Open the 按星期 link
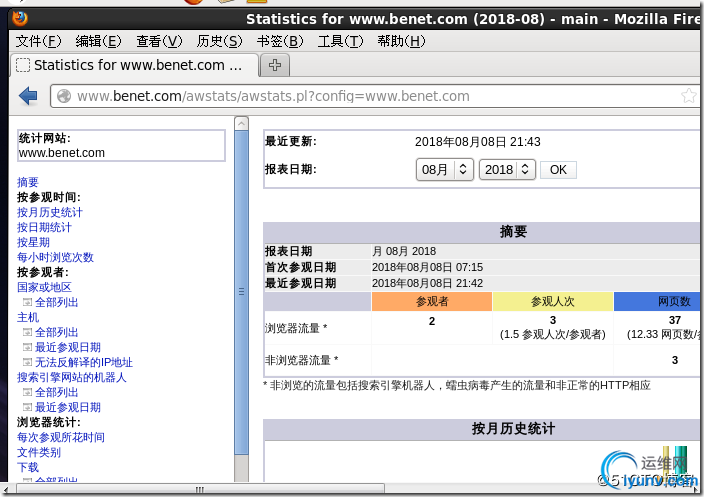Image resolution: width=704 pixels, height=497 pixels. (x=33, y=242)
